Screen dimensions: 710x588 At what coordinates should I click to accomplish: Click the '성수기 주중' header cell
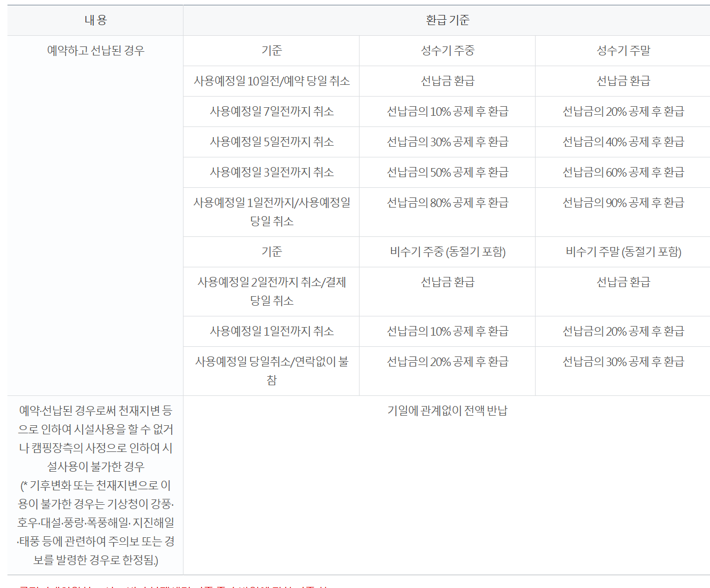[x=448, y=51]
